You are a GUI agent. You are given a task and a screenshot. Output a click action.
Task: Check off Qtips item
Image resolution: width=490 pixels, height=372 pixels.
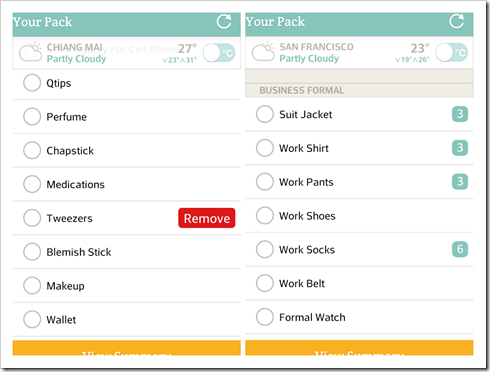32,83
